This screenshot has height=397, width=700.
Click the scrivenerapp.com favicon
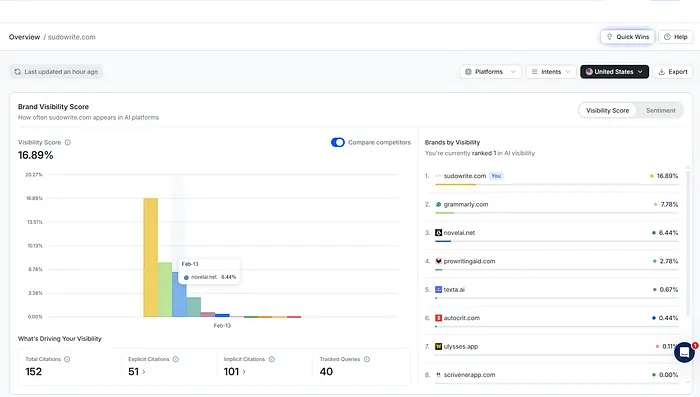(438, 375)
